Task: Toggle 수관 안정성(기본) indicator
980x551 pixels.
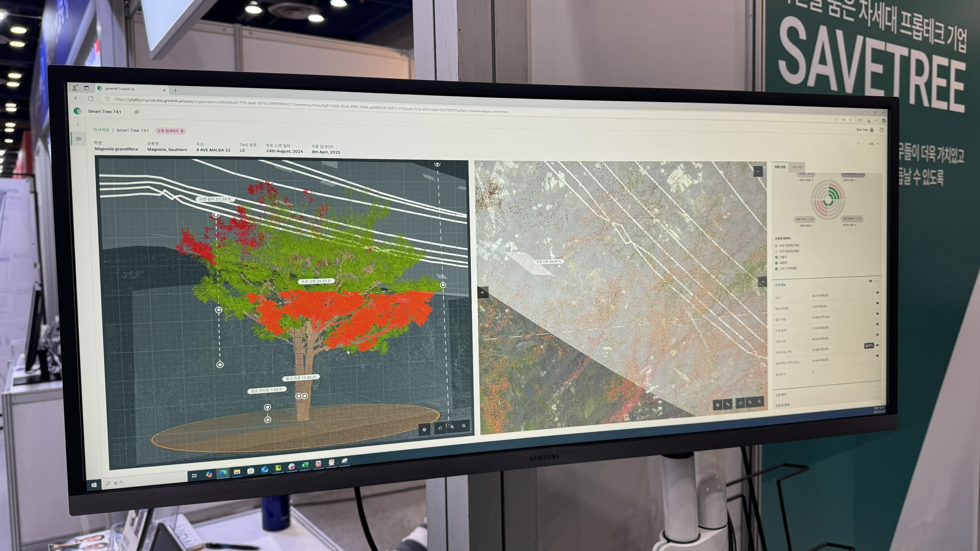Action: point(776,246)
